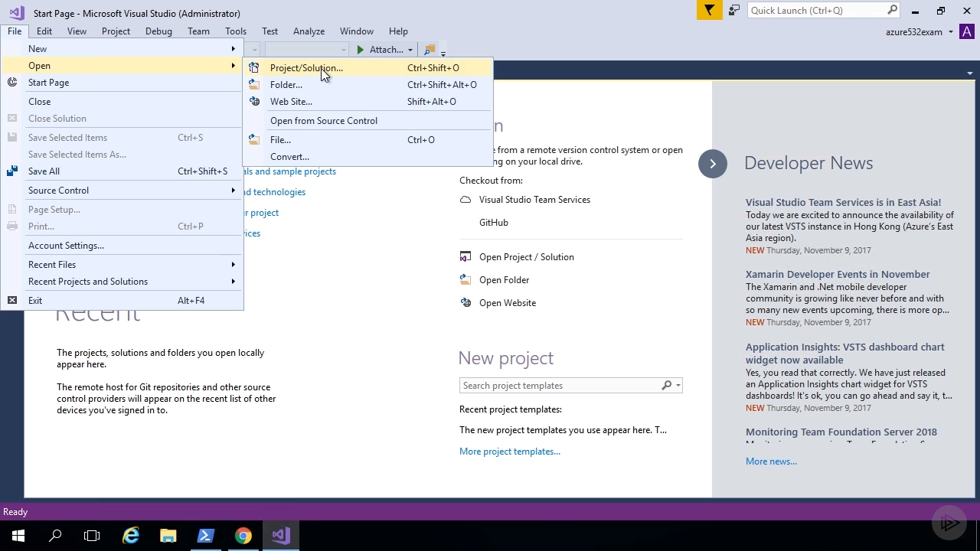Click Open Website link on Start Page
980x551 pixels.
(x=508, y=303)
